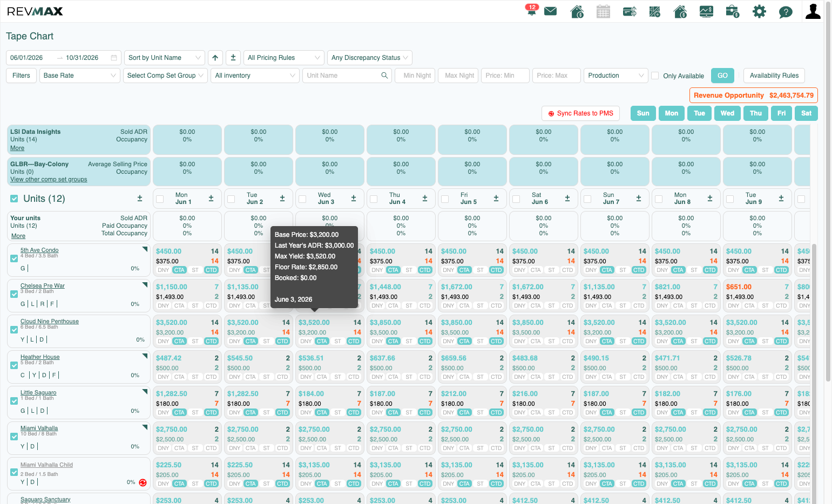Open the notifications bell with 12 badge
This screenshot has width=832, height=504.
coord(531,10)
